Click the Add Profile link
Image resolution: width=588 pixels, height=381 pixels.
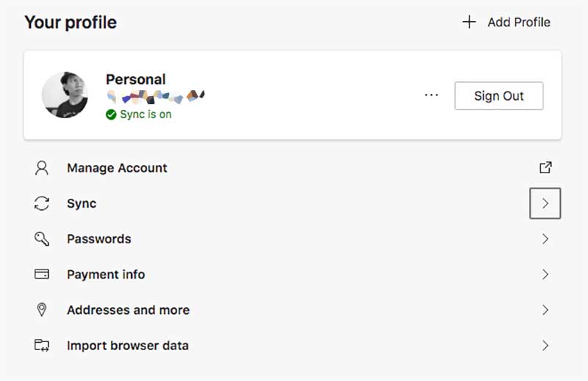tap(506, 22)
